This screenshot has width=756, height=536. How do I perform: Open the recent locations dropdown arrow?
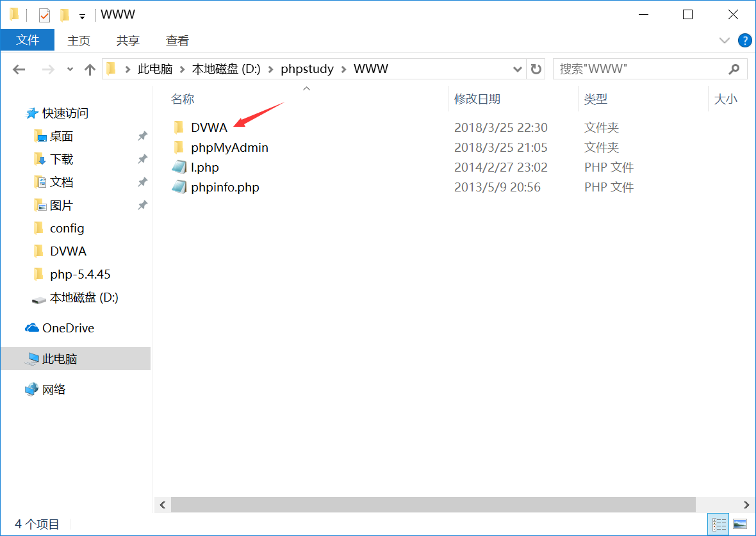click(x=70, y=69)
